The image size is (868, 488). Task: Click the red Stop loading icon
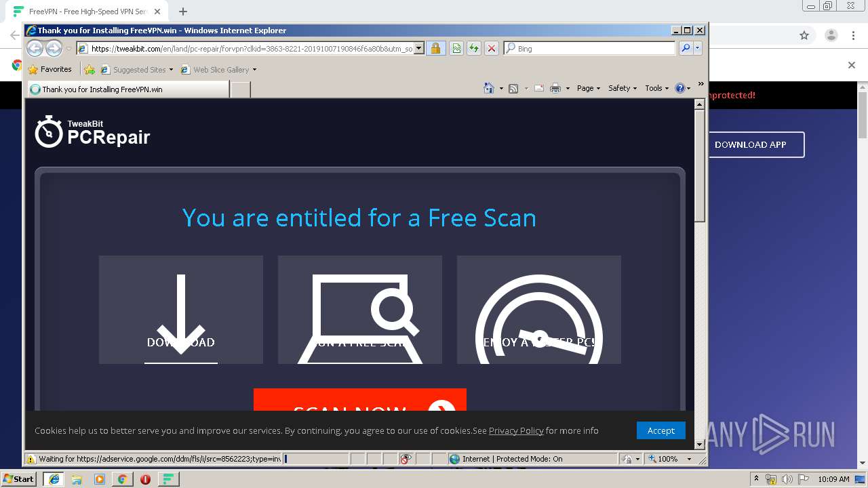[492, 48]
